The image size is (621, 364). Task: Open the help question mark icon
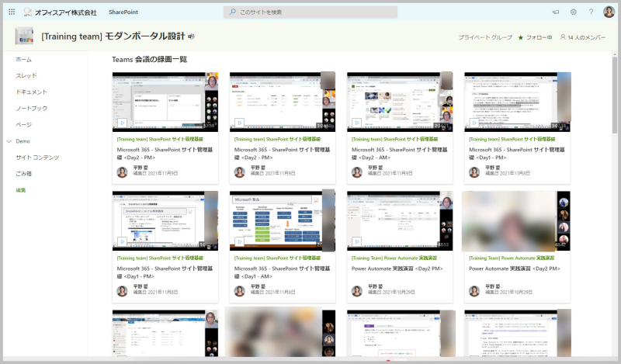tap(591, 12)
